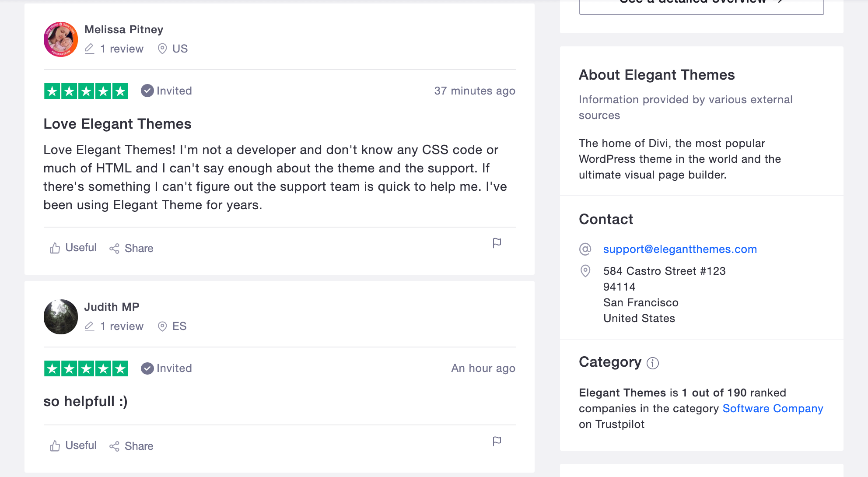This screenshot has height=477, width=868.
Task: Click the Invited verification badge on Melissa's review
Action: point(166,91)
